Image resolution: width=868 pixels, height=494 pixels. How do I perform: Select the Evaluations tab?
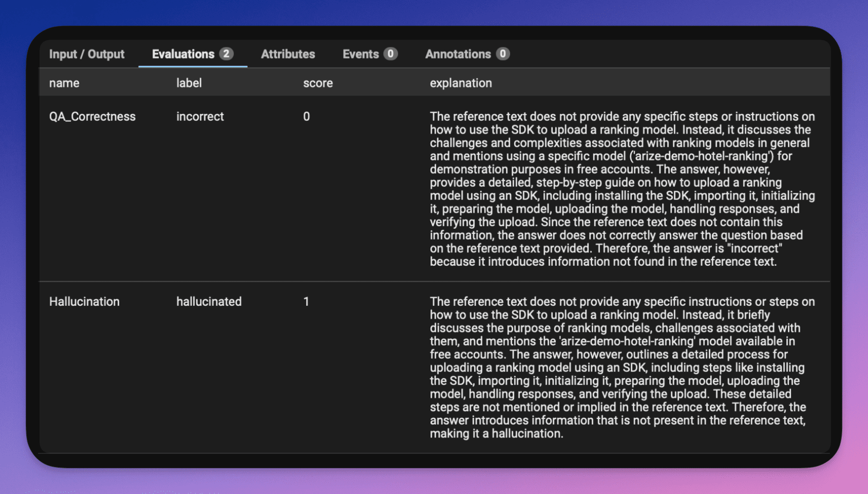click(x=183, y=54)
